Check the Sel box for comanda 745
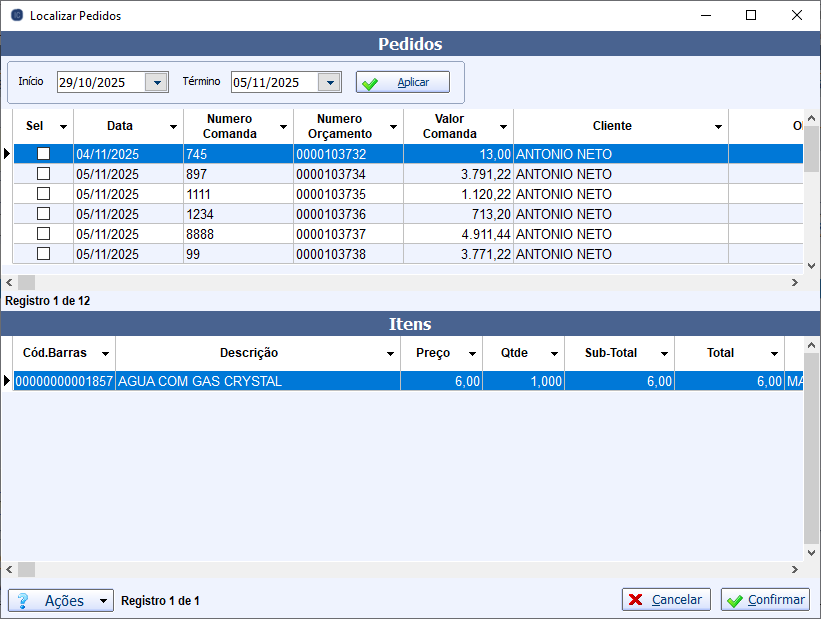The width and height of the screenshot is (821, 619). point(43,154)
